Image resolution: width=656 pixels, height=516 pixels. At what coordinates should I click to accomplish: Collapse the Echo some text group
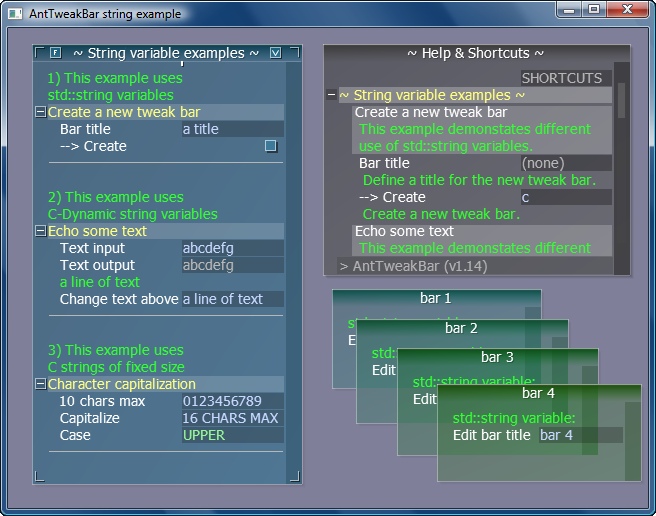tap(41, 231)
